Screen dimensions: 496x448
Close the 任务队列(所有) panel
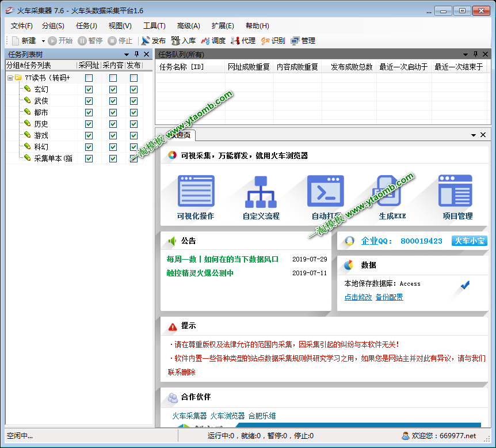[x=485, y=54]
